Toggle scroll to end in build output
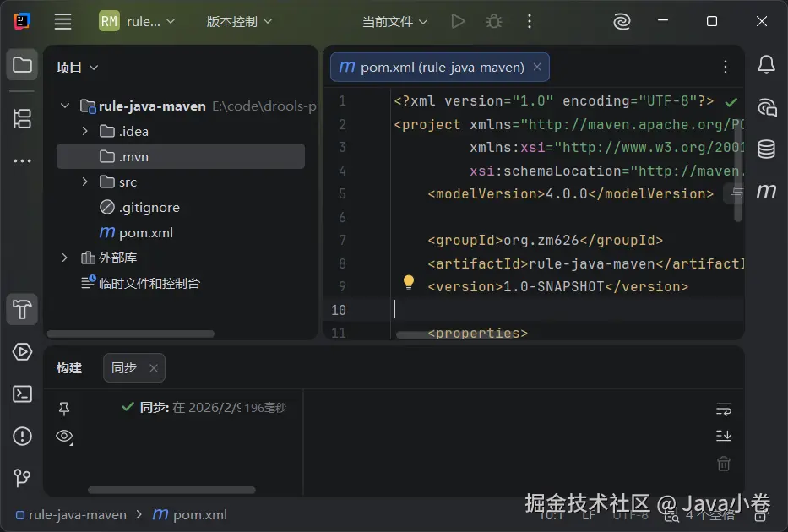788x532 pixels. 724,436
